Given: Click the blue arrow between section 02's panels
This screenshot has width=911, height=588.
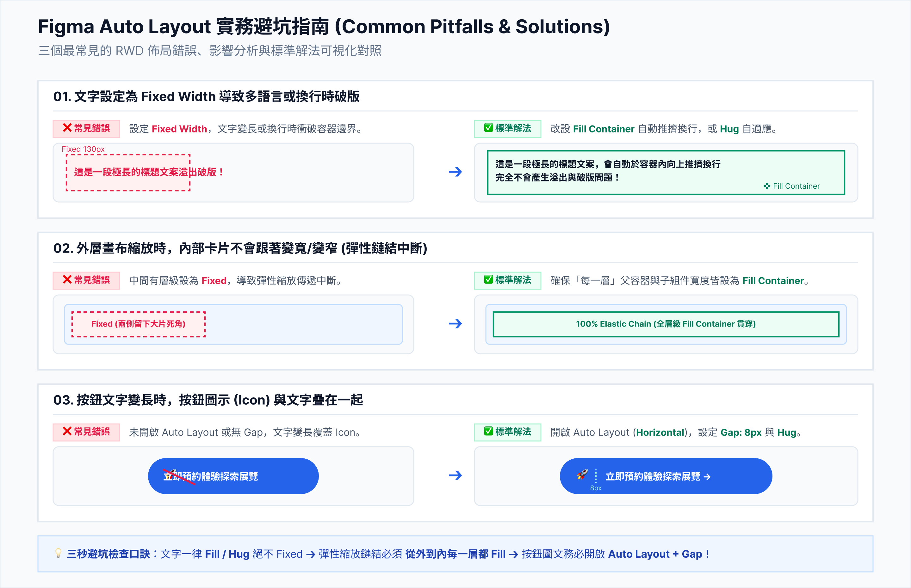Looking at the screenshot, I should 455,324.
